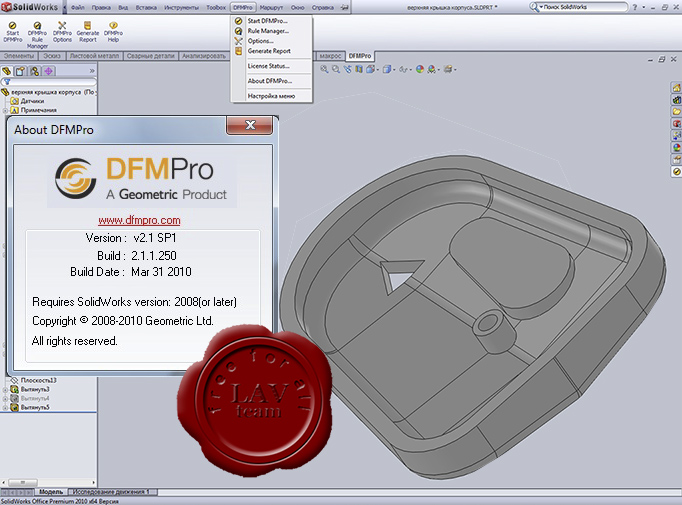This screenshot has width=682, height=505.
Task: Select ConfigurationManager tab icon
Action: tap(34, 71)
